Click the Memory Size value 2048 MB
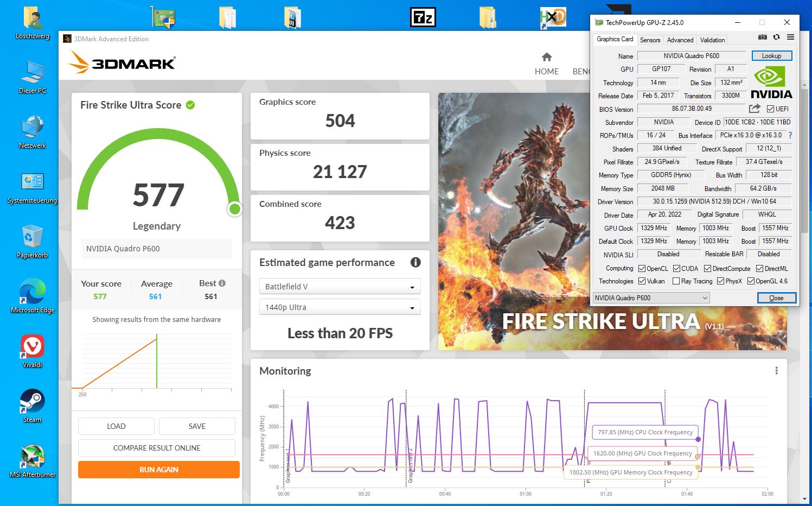 (x=663, y=188)
